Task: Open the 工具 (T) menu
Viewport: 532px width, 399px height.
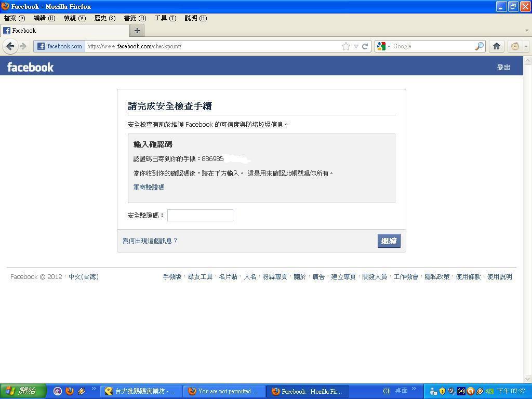Action: click(x=165, y=18)
